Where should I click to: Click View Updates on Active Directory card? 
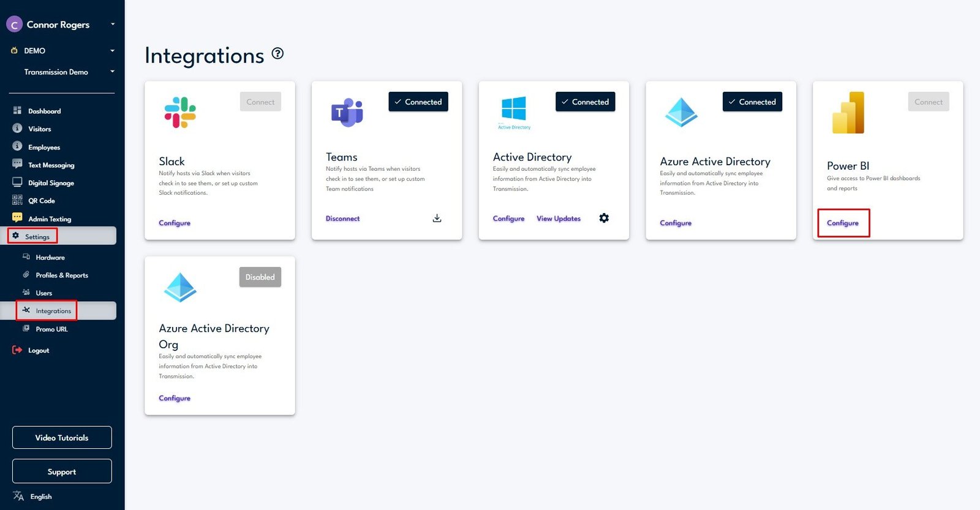point(559,219)
